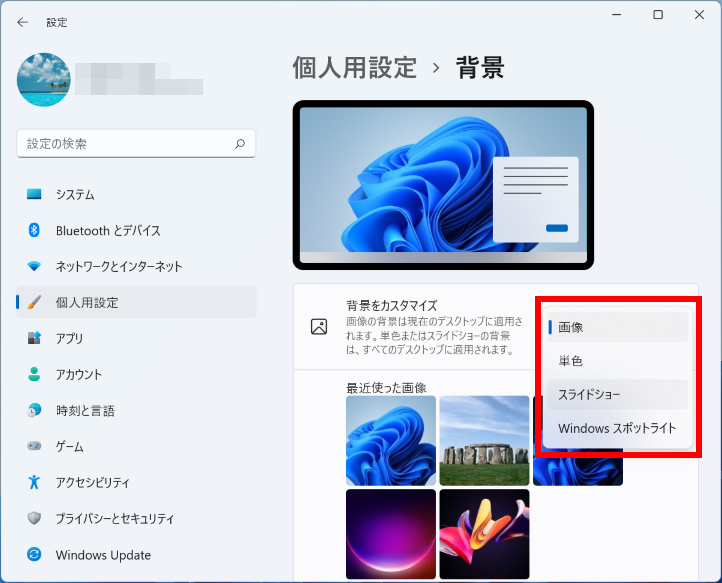Screen dimensions: 722x583
Task: Open アカウント settings category
Action: click(x=136, y=374)
